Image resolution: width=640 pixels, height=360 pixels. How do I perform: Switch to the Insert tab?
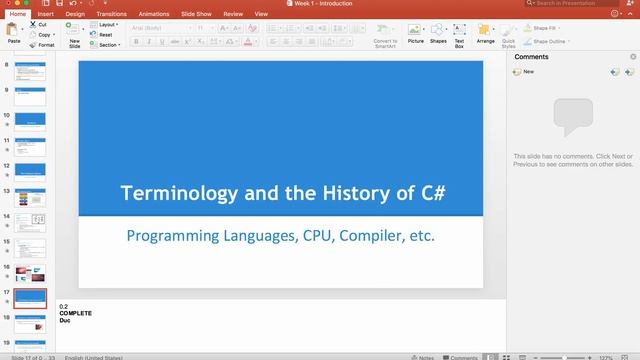point(45,14)
